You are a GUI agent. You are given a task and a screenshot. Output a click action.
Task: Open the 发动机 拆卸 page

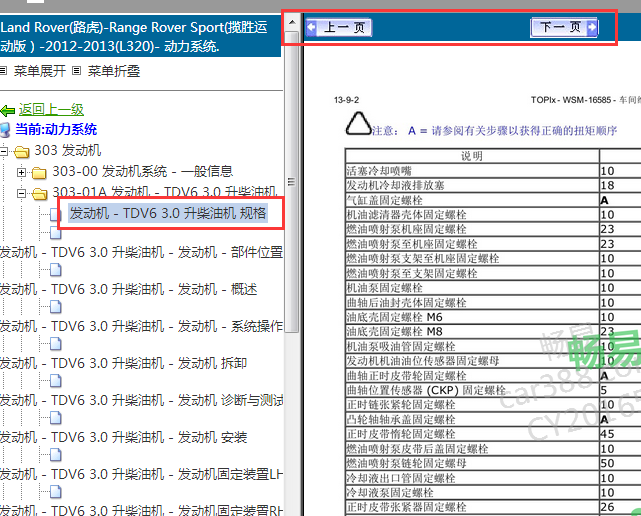[123, 363]
